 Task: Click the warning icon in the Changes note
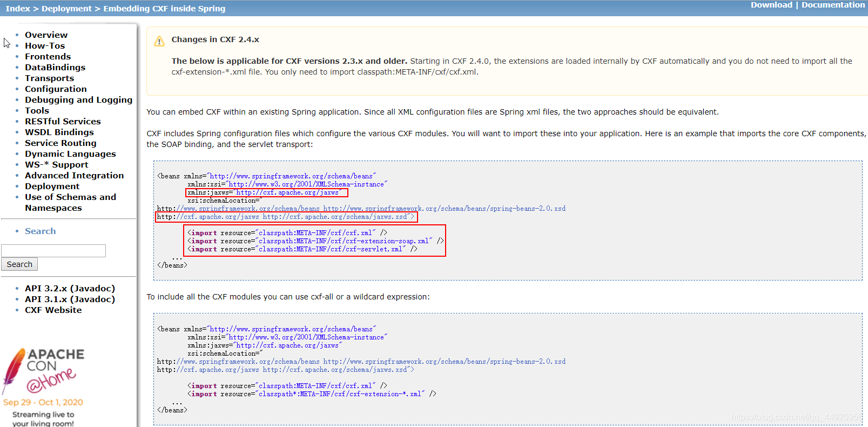click(x=159, y=41)
